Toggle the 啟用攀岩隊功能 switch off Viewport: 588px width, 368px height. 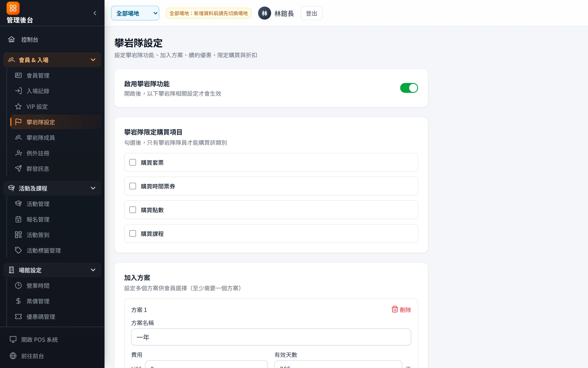[409, 88]
